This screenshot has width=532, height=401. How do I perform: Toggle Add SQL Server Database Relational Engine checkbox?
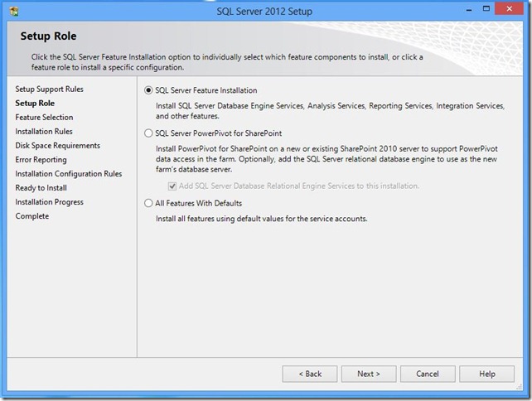[172, 186]
